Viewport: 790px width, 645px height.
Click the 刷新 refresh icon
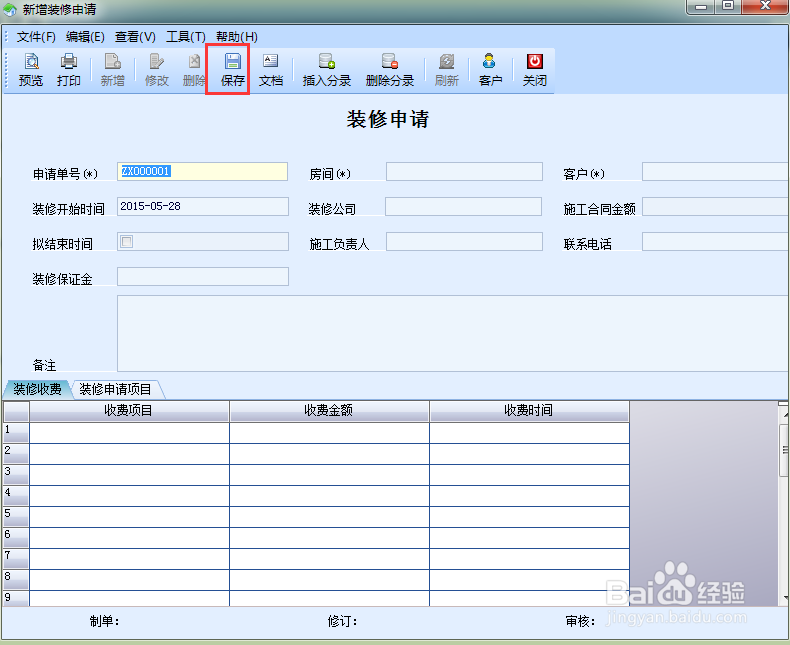click(x=446, y=70)
